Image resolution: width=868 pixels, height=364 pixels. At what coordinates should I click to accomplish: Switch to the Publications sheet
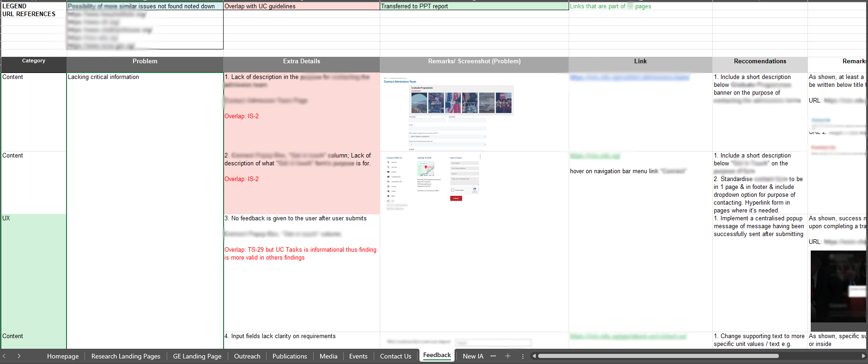290,356
